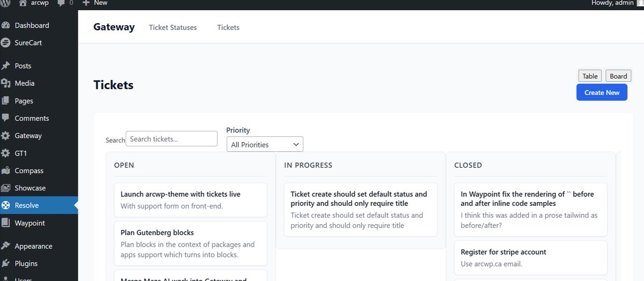Click the Tickets page heading
Viewport: 644px width, 281px height.
coord(113,85)
